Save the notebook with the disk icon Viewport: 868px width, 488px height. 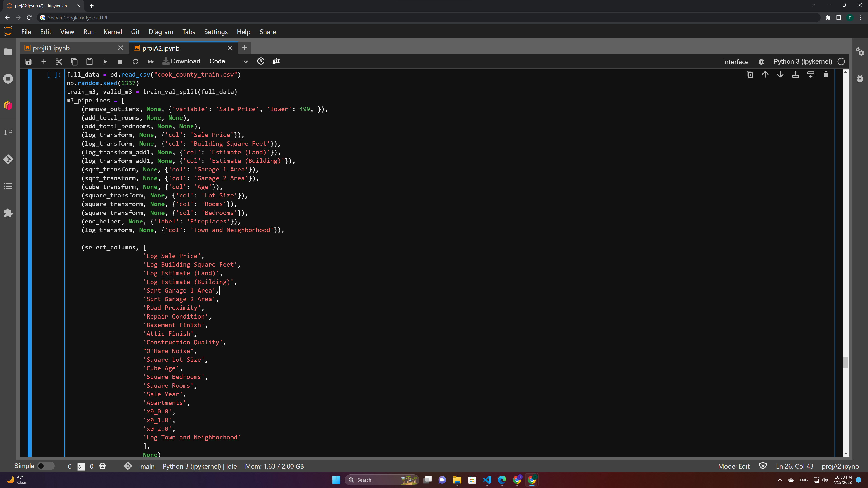point(28,62)
